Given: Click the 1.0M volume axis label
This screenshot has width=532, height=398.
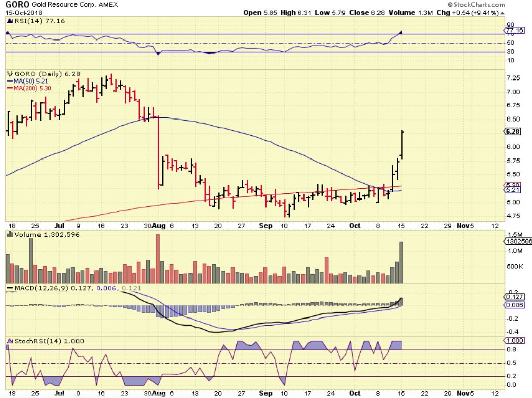Looking at the screenshot, I should point(515,251).
